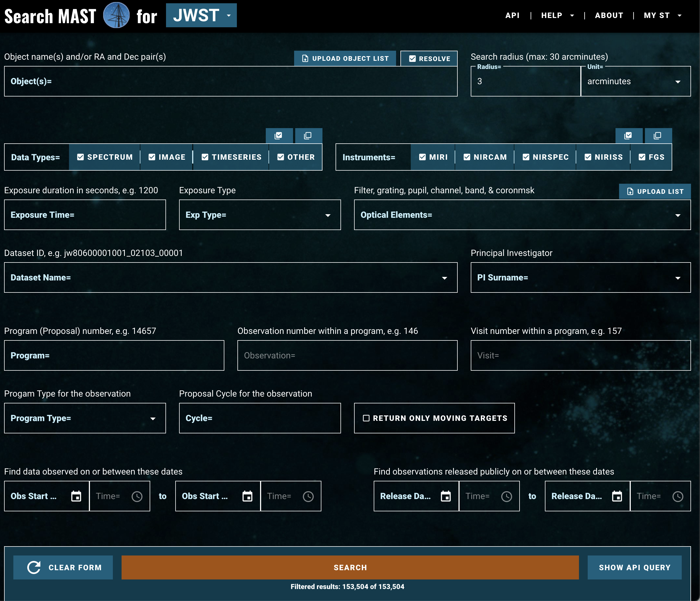The height and width of the screenshot is (601, 700).
Task: Open the MY ST menu
Action: 662,16
